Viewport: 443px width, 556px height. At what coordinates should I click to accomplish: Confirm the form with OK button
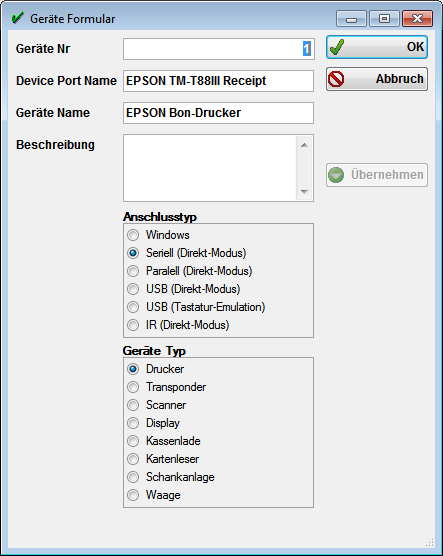tap(377, 47)
